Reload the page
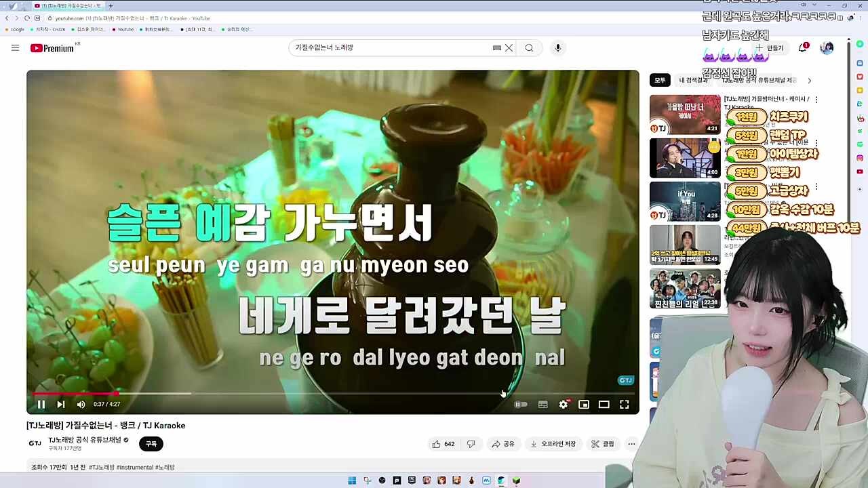The height and width of the screenshot is (488, 868). coord(26,18)
